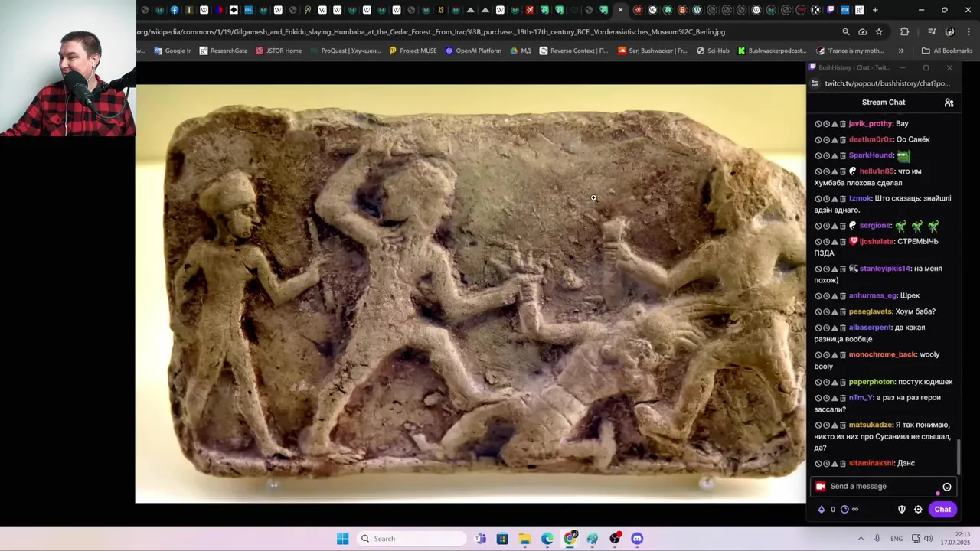
Task: Open a new browser tab
Action: click(875, 10)
